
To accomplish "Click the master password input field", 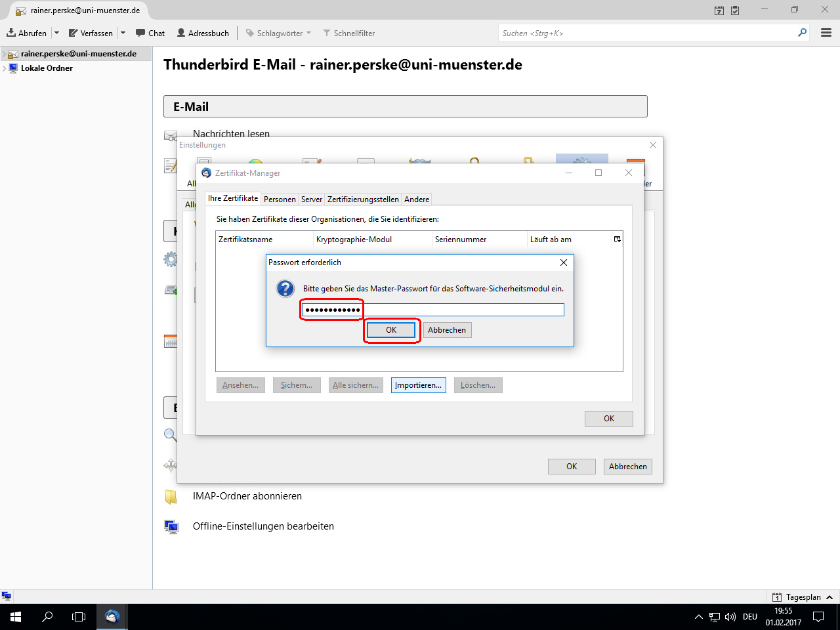I will click(x=433, y=310).
